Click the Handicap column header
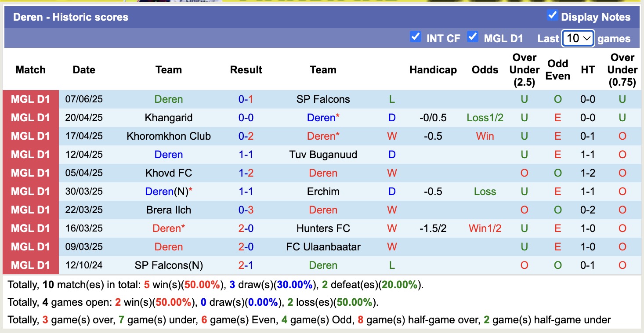Image resolution: width=644 pixels, height=333 pixels. (x=433, y=70)
